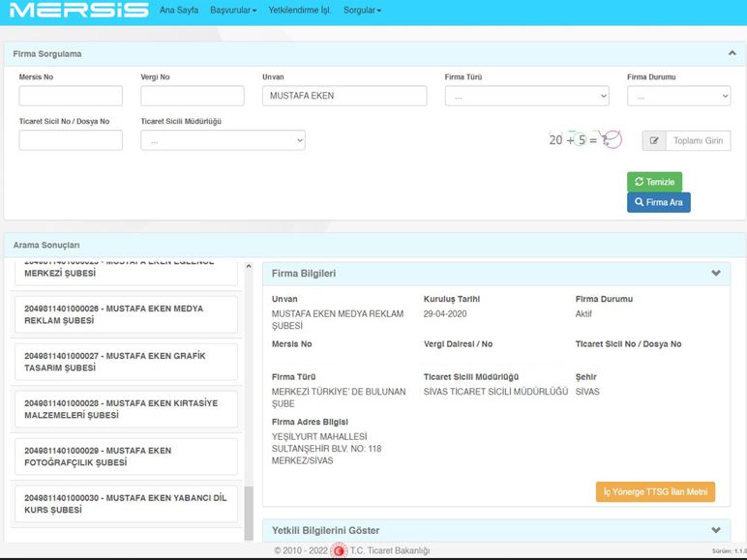Viewport: 747px width, 560px height.
Task: Click the edit icon beside Toplamı Girin
Action: [x=653, y=141]
